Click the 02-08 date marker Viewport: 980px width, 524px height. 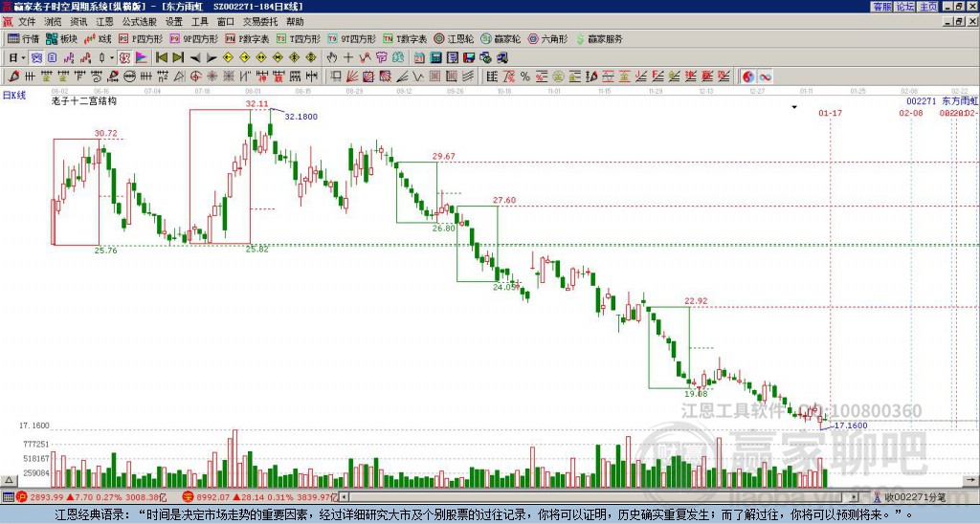[x=911, y=113]
